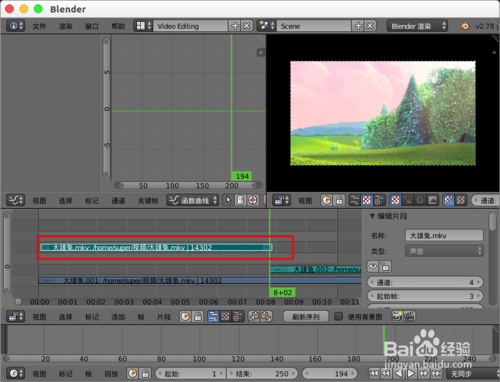Add a new screen layout with plus button
Viewport: 500px width, 382px height.
coord(235,26)
